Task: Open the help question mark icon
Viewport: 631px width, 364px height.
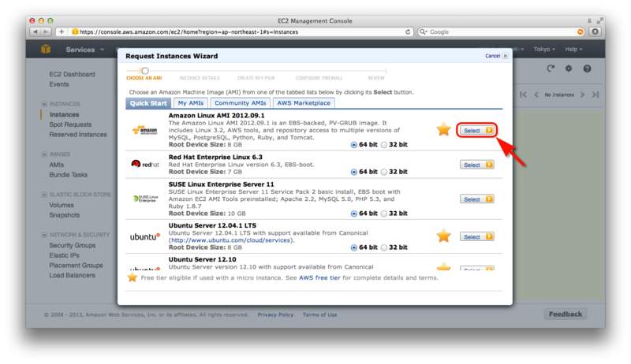Action: [587, 69]
